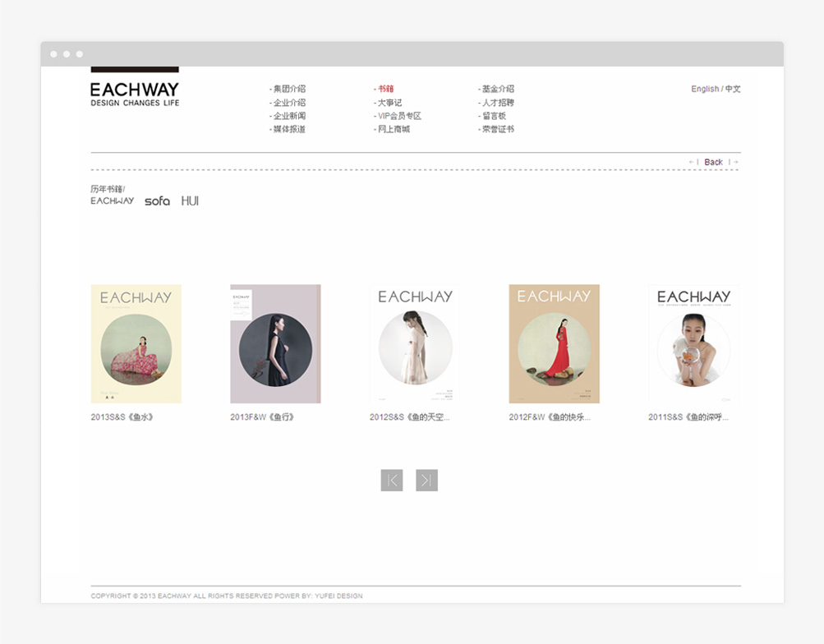Click the left arrow beside Back
The image size is (824, 644).
pos(692,163)
